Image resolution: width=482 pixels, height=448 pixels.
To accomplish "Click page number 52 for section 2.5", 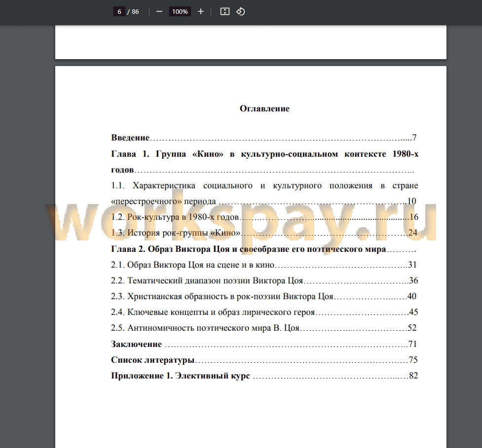I will click(412, 328).
